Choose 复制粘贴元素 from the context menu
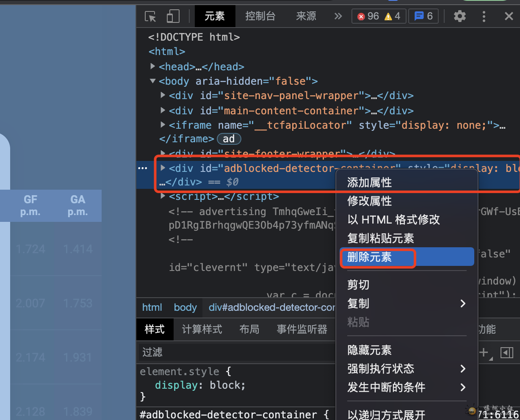The height and width of the screenshot is (420, 520). pyautogui.click(x=381, y=238)
